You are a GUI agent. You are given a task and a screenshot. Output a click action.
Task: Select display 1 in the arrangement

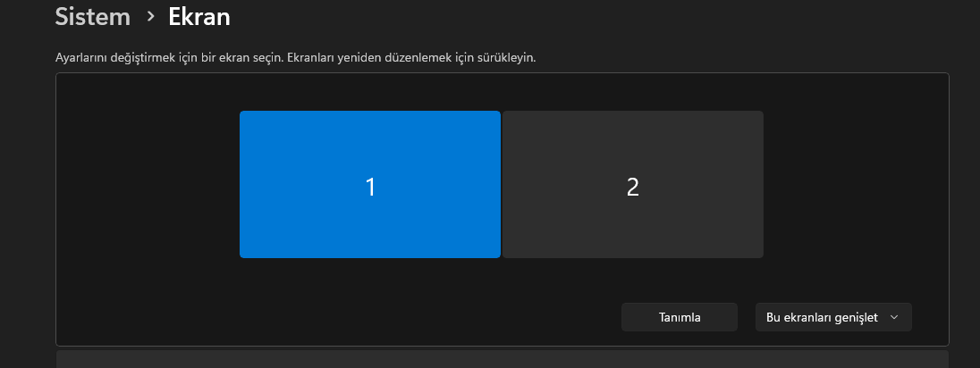pyautogui.click(x=370, y=184)
